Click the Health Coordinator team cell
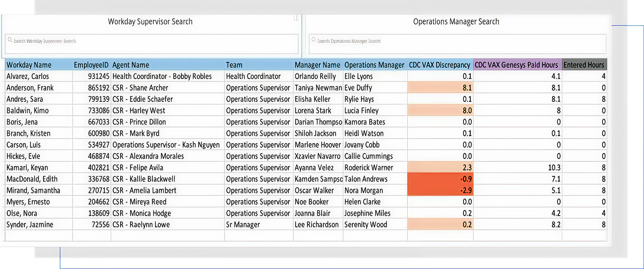Image resolution: width=644 pixels, height=269 pixels. 259,77
